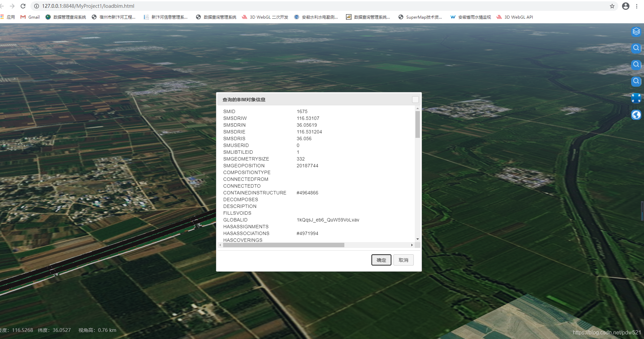The width and height of the screenshot is (644, 339).
Task: Click the HASASSOCIATIONS value #4971994
Action: 307,233
